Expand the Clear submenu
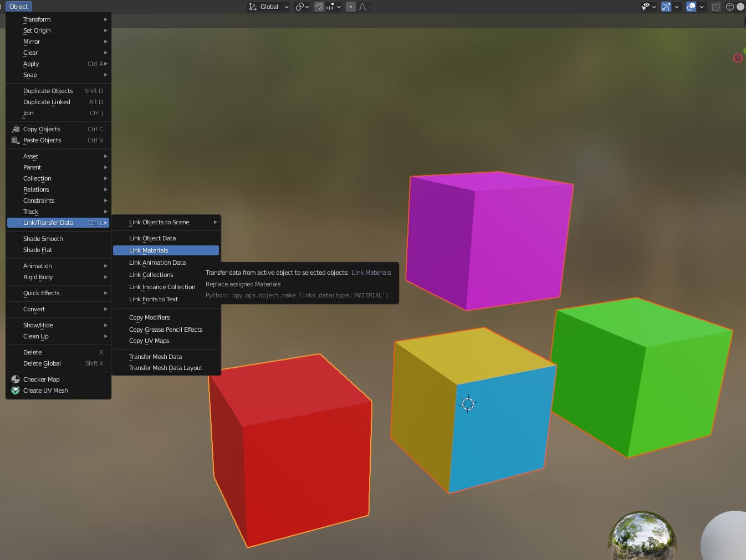The image size is (746, 560). (x=58, y=53)
